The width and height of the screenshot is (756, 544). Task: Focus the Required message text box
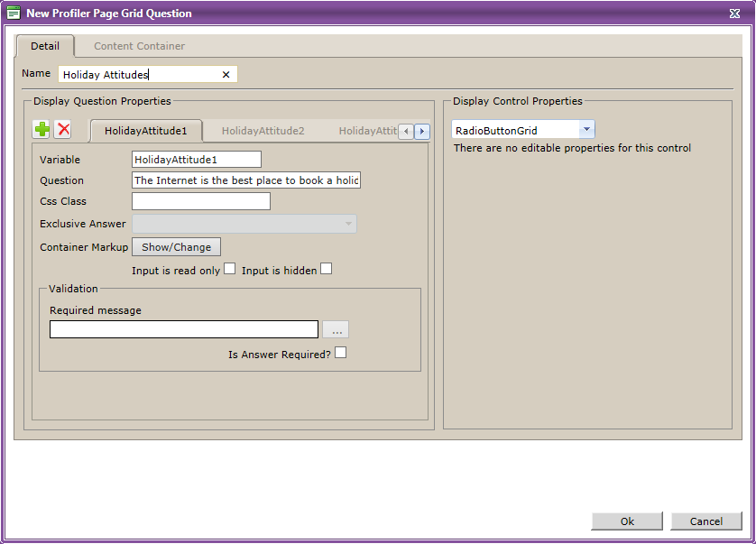(x=184, y=329)
